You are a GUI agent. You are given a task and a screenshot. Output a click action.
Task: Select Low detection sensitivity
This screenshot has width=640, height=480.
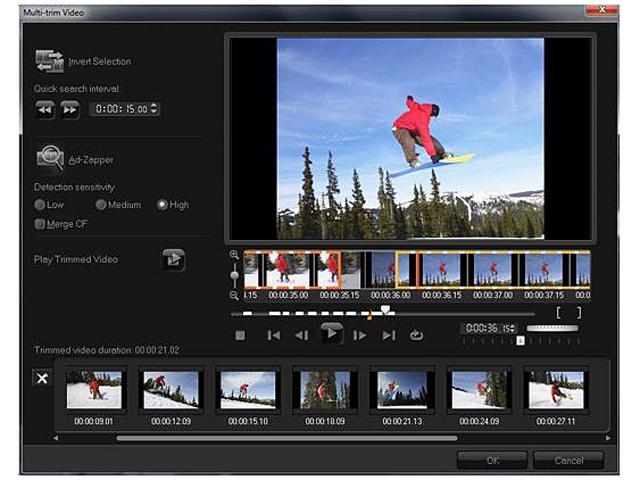40,205
